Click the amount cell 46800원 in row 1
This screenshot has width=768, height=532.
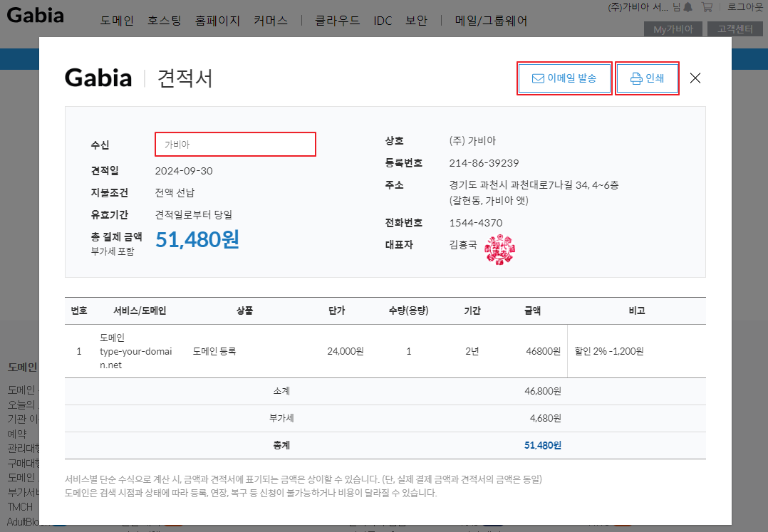click(x=543, y=351)
